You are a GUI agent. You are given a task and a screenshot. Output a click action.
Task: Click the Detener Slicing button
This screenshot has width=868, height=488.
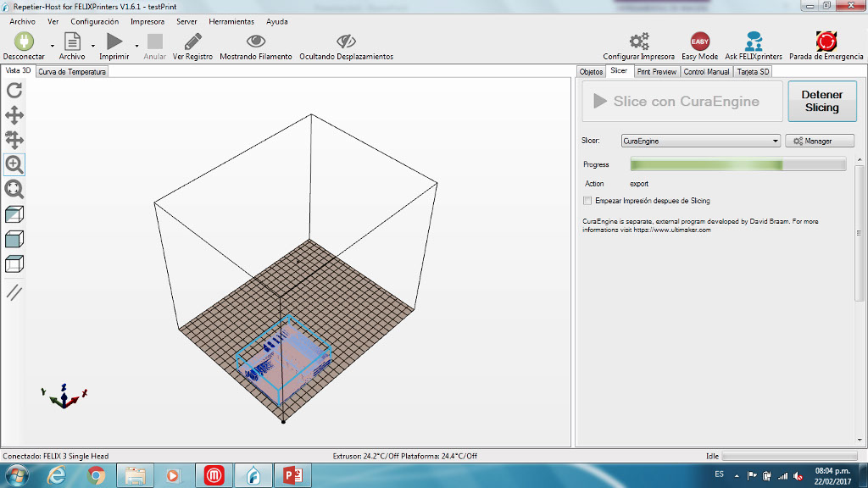pos(821,102)
